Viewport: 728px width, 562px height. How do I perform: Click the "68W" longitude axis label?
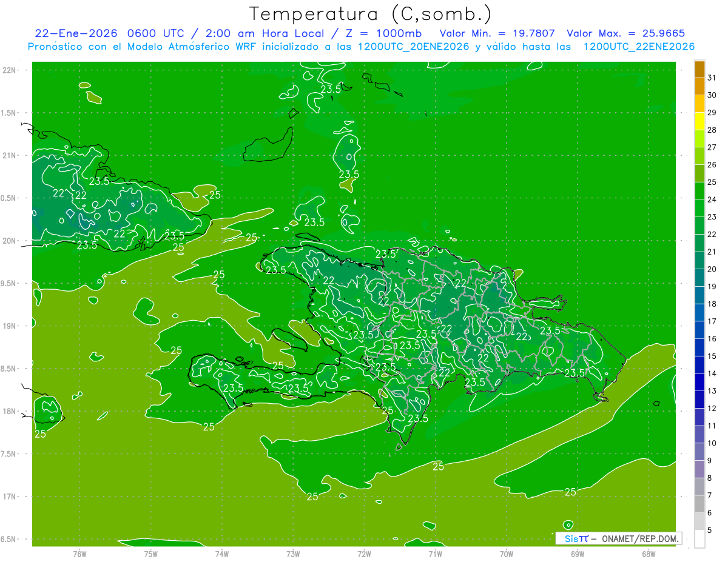pyautogui.click(x=649, y=554)
